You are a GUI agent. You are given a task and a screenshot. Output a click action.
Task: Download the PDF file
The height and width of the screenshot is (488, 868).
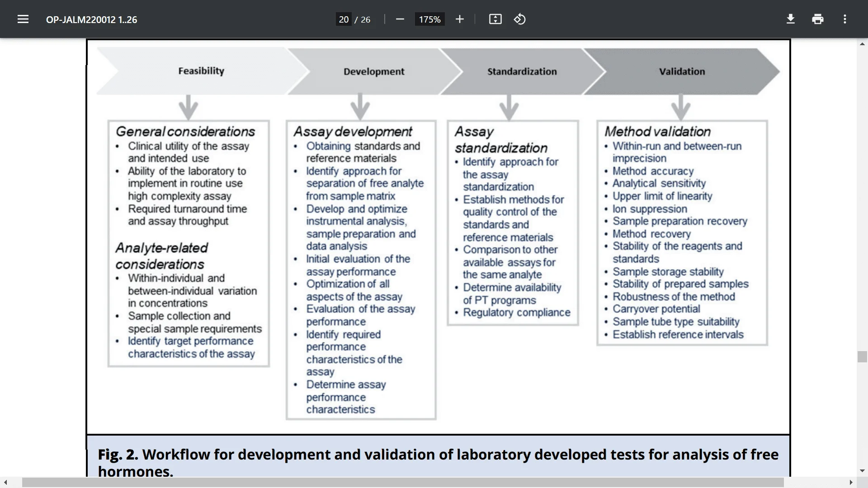coord(790,19)
